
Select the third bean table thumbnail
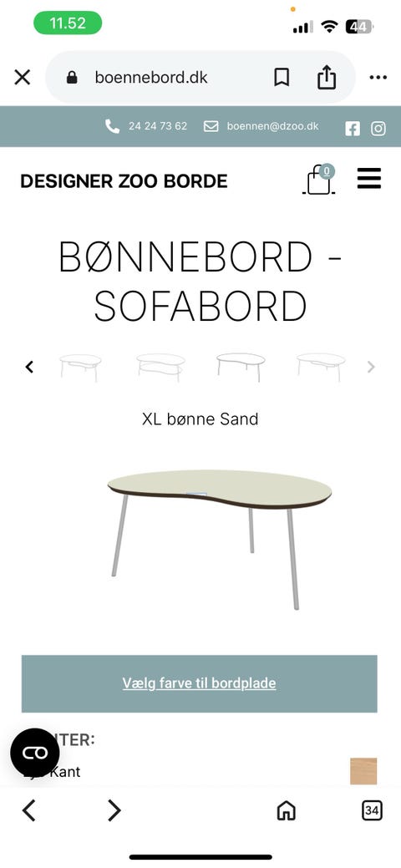point(241,367)
